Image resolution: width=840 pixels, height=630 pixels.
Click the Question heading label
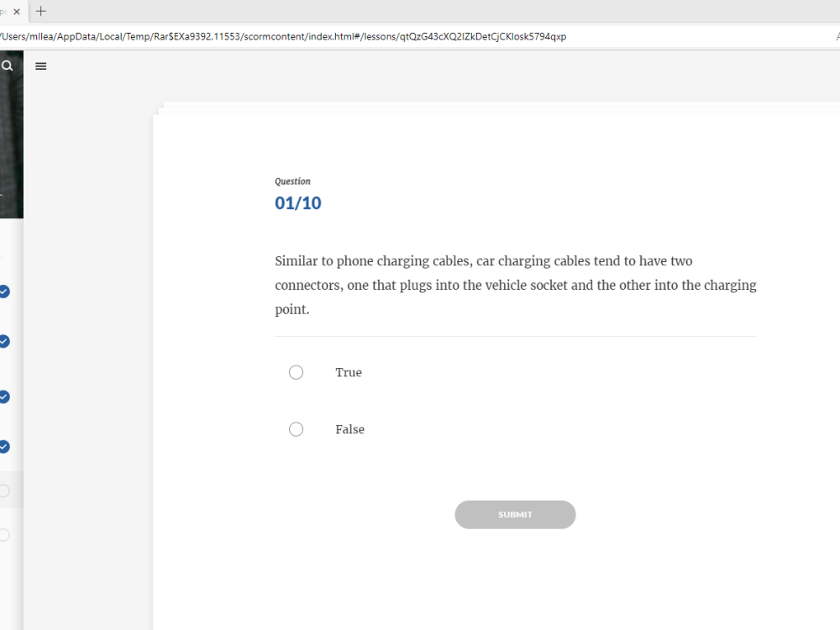[x=292, y=181]
